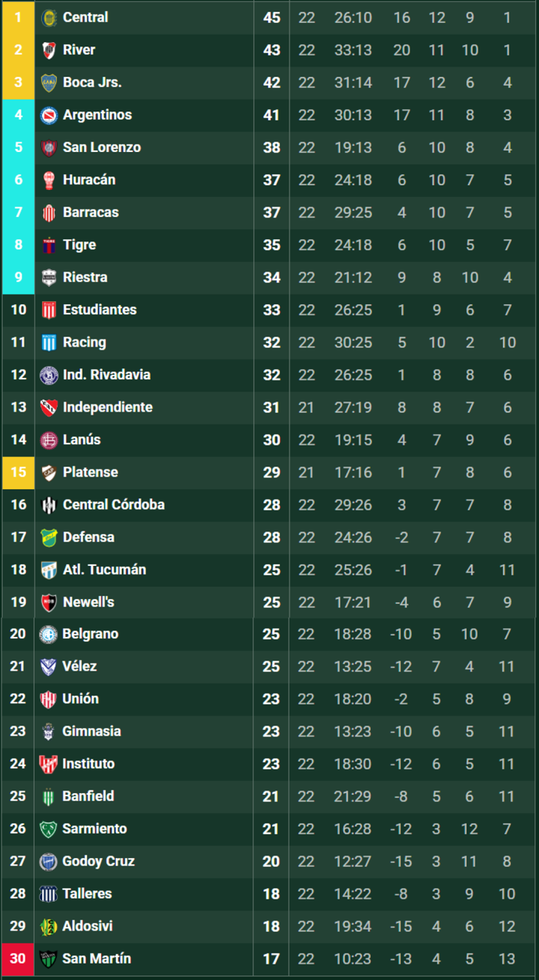Click the Boca Jrs. club crest
The height and width of the screenshot is (980, 539).
point(49,82)
